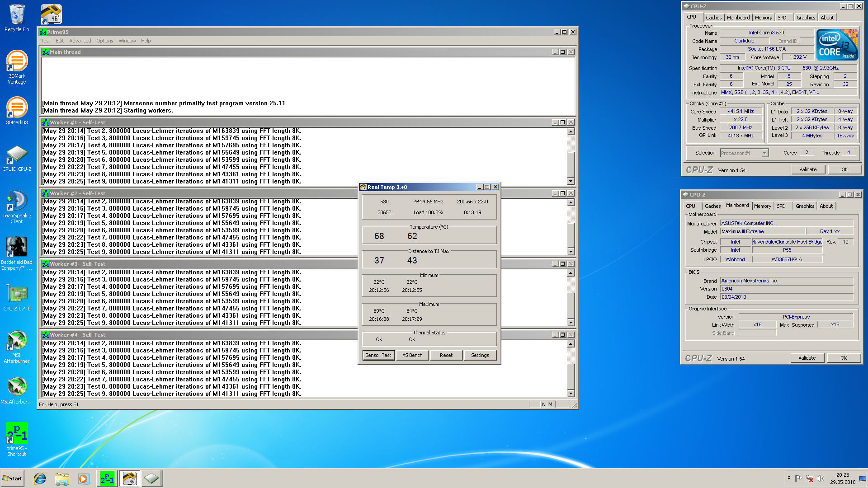Viewport: 868px width, 488px height.
Task: Open TeamSpeak 3 Client desktop icon
Action: tap(17, 206)
